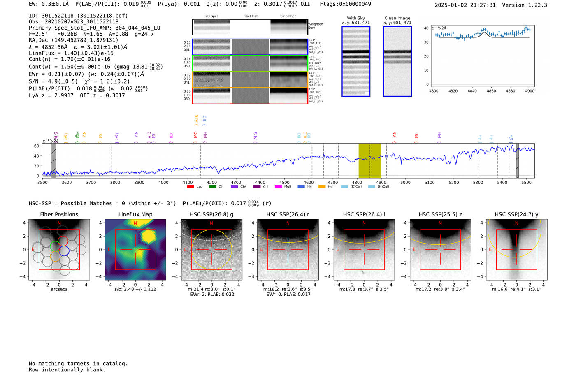
Task: Open the Fiber Positions image
Action: [59, 250]
